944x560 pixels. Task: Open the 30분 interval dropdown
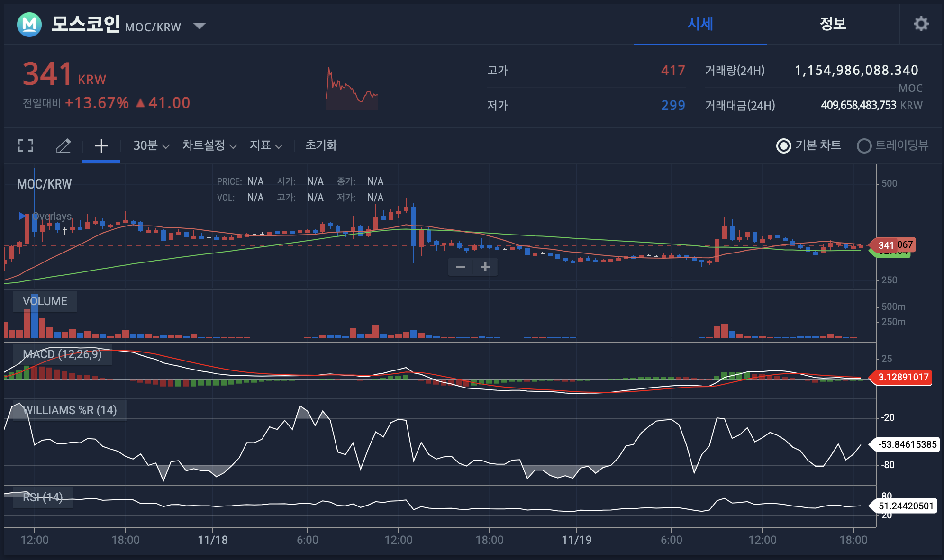[x=151, y=145]
